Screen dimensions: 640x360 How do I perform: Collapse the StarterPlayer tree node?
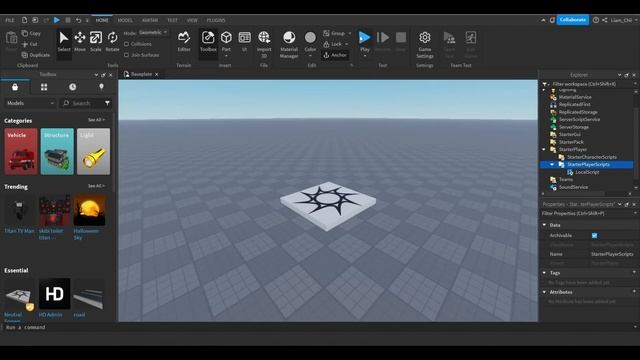pos(544,149)
